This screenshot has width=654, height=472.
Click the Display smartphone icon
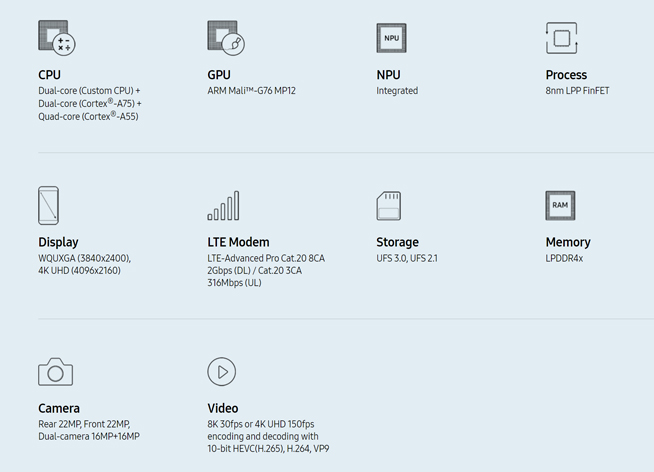[49, 205]
